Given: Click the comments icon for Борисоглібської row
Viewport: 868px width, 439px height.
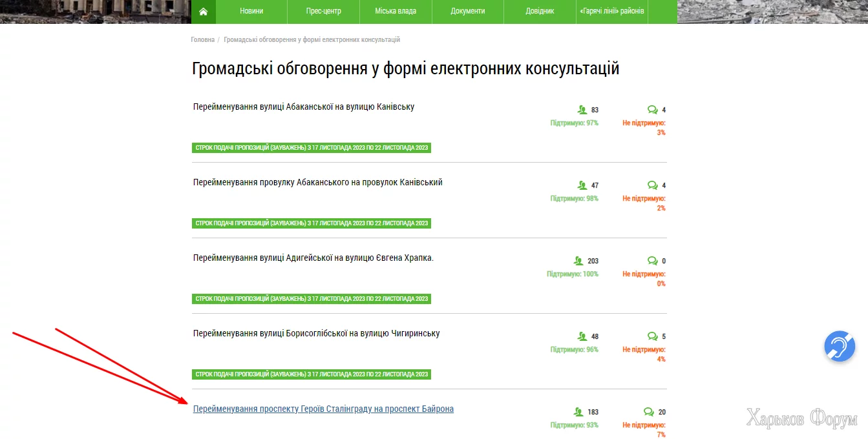Looking at the screenshot, I should (653, 336).
